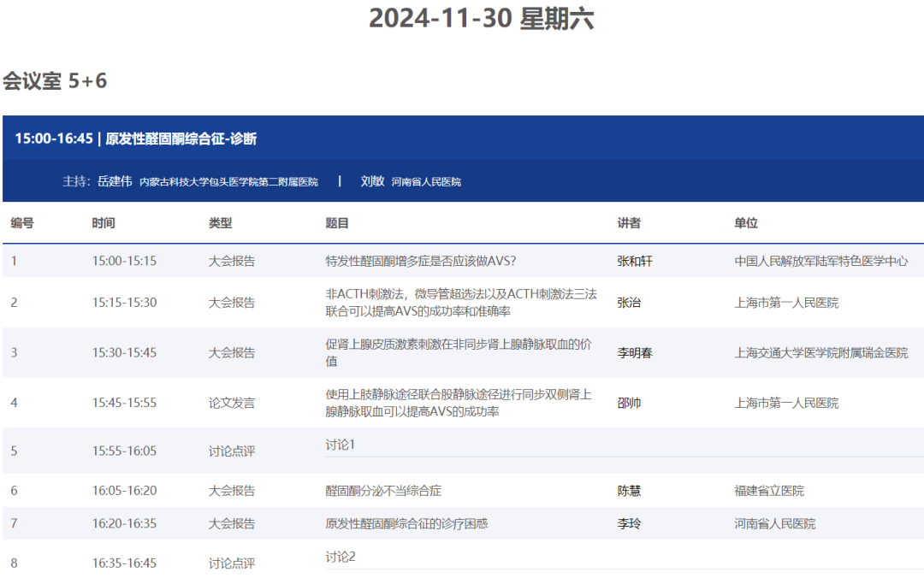The height and width of the screenshot is (578, 924).
Task: Click 上海交通大学医学院附属瑞金医院 affiliation
Action: pos(821,352)
